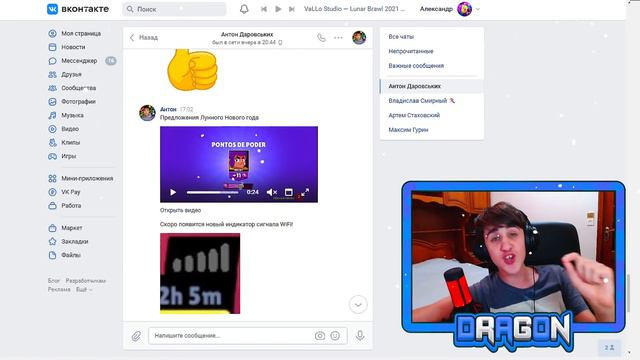640x360 pixels.
Task: Click the thumbs-up sticker
Action: coord(192,70)
